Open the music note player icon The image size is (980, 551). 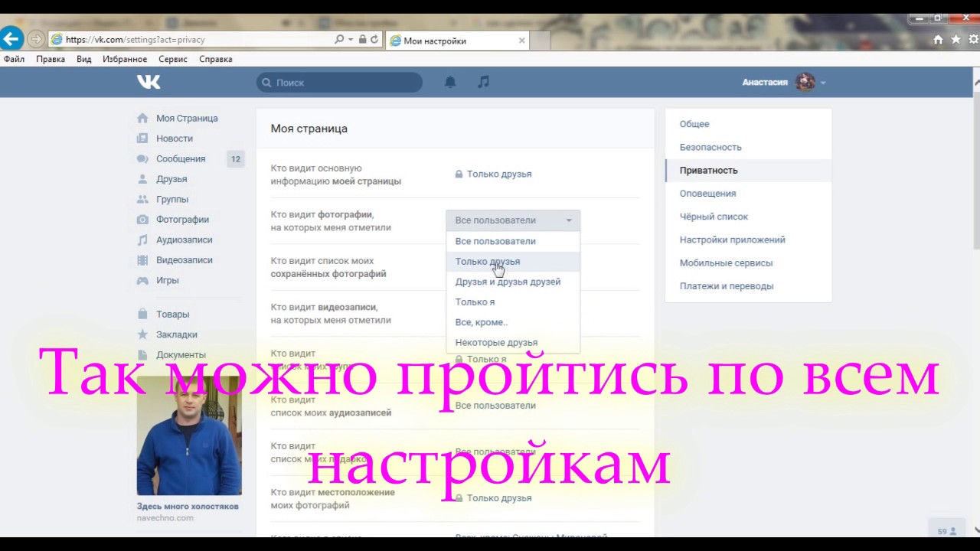[x=483, y=82]
